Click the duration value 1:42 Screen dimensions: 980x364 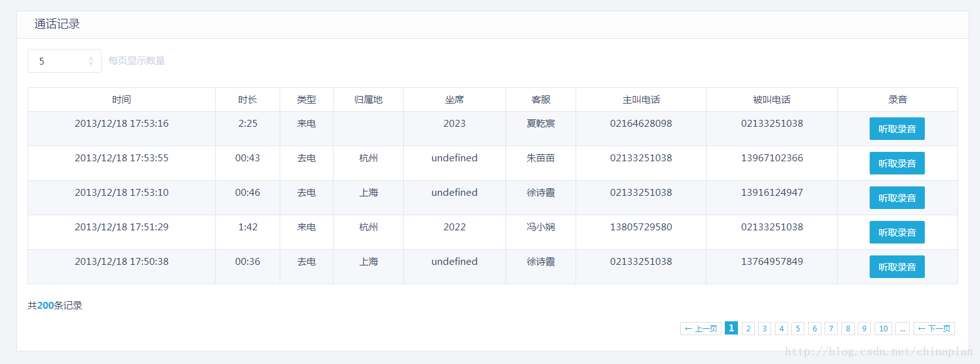click(x=248, y=227)
